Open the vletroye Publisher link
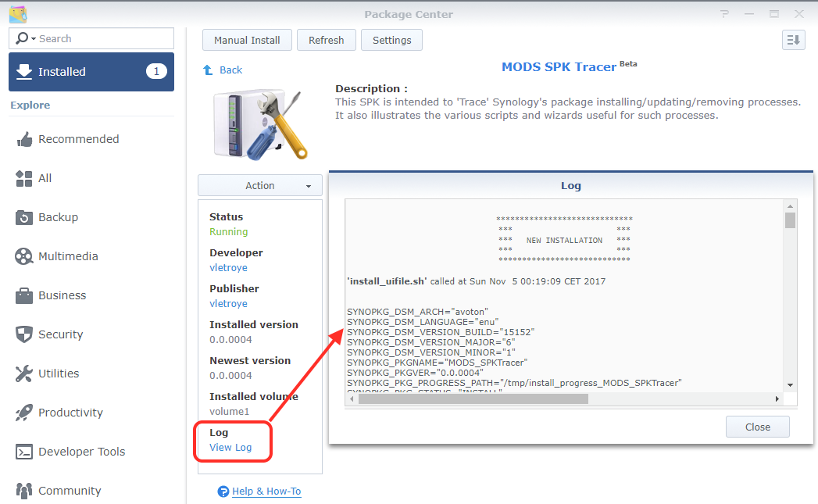818x504 pixels. [x=228, y=304]
